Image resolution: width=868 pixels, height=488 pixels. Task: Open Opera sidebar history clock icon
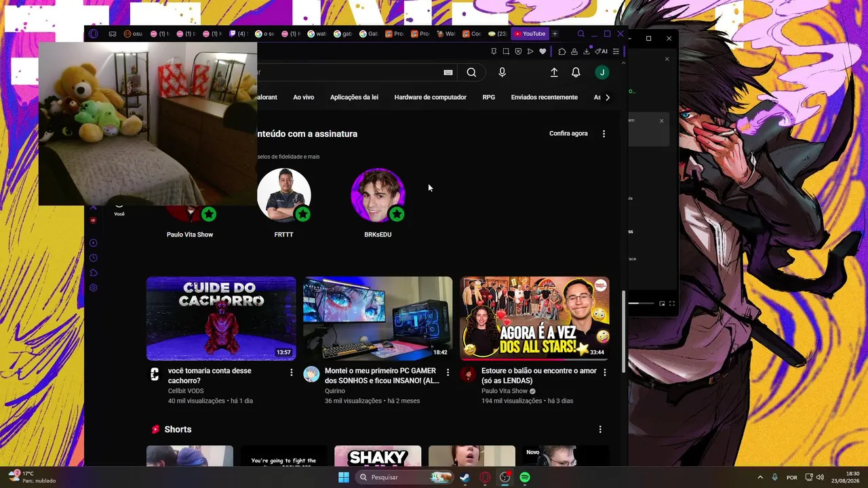[94, 258]
